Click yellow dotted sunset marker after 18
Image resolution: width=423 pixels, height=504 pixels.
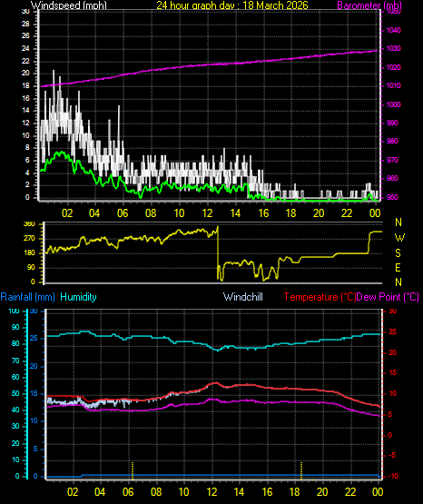301,470
